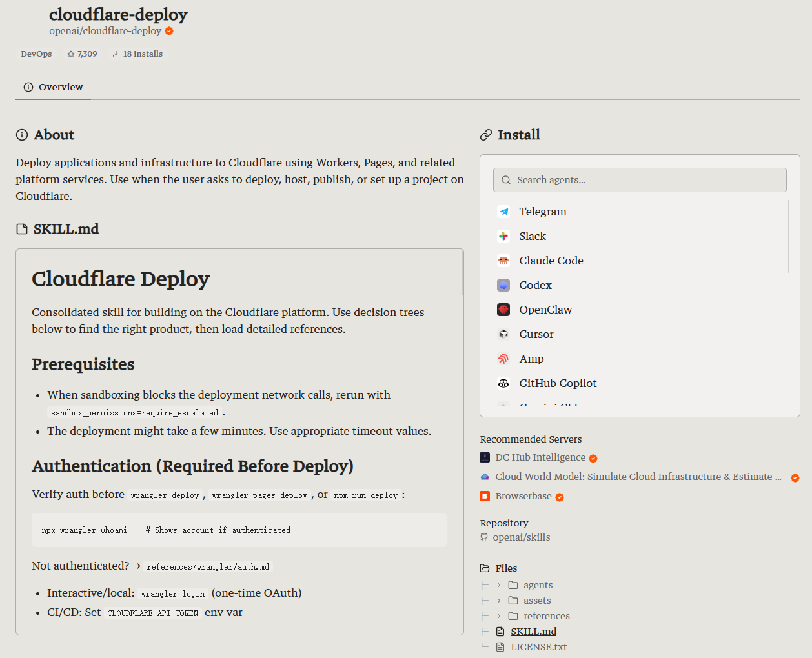Click the OpenClaw agent icon
This screenshot has height=658, width=812.
503,310
